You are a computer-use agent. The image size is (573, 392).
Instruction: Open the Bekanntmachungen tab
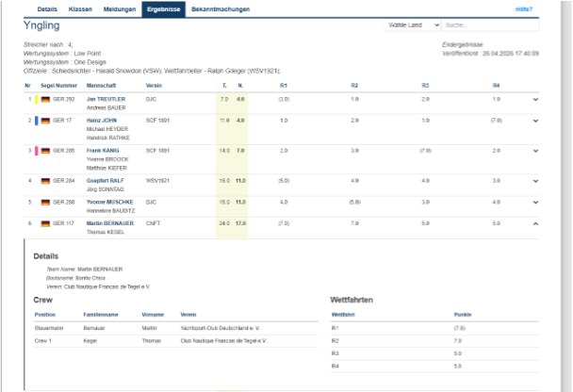click(221, 8)
